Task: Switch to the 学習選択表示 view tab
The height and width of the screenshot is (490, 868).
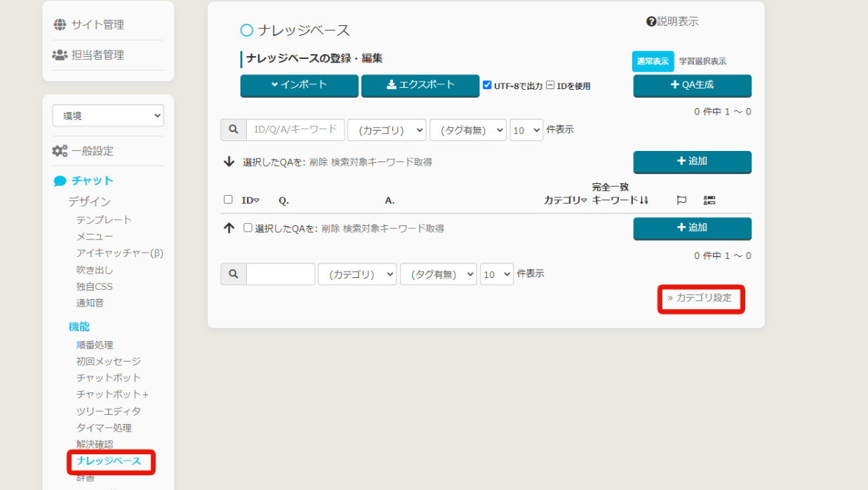Action: [702, 62]
